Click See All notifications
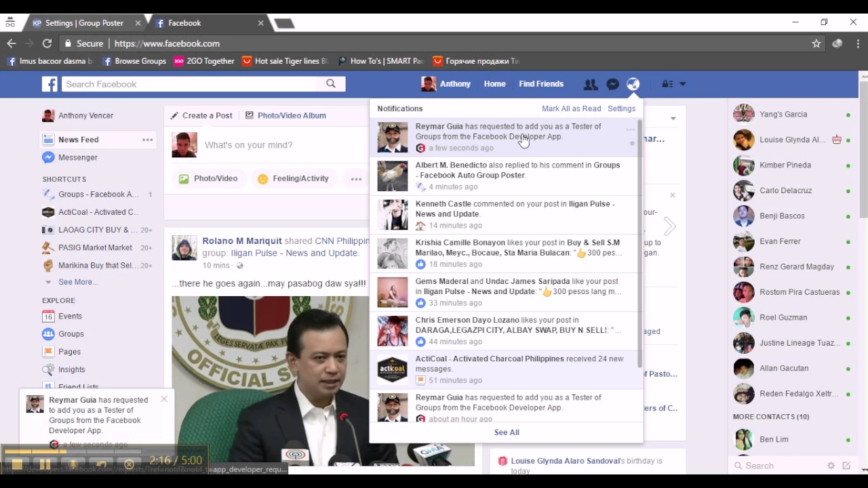 (507, 432)
